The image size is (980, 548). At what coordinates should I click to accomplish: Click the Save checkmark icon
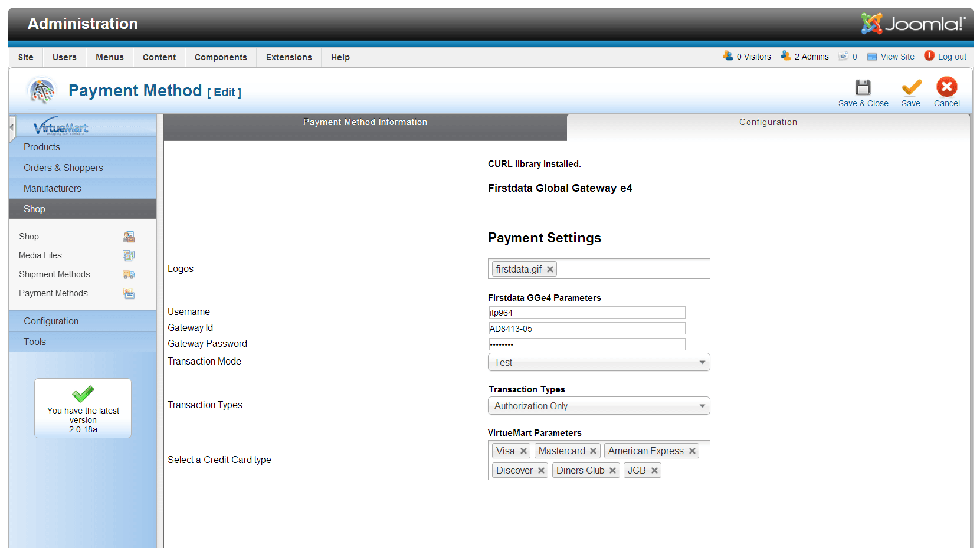(x=912, y=87)
